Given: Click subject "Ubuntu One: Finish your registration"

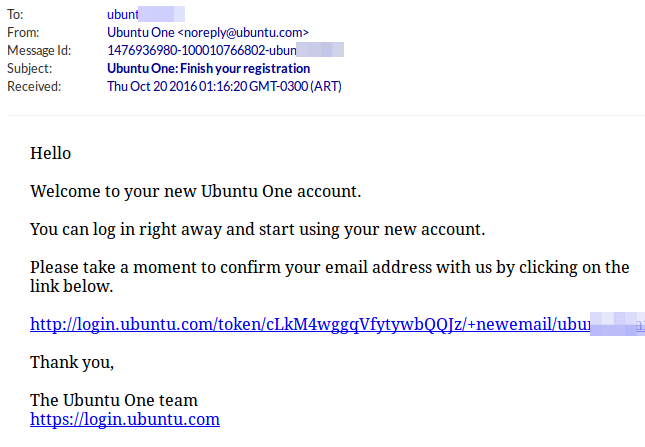Looking at the screenshot, I should pos(208,69).
